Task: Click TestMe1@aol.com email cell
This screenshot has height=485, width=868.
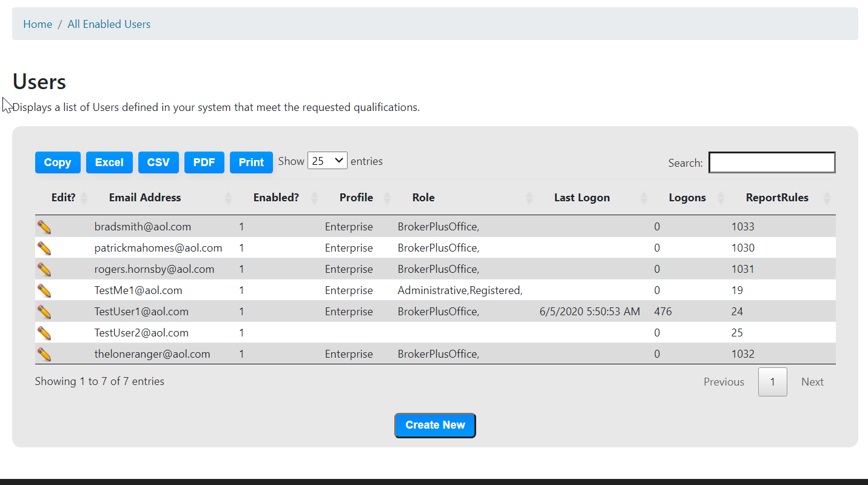Action: pos(138,290)
